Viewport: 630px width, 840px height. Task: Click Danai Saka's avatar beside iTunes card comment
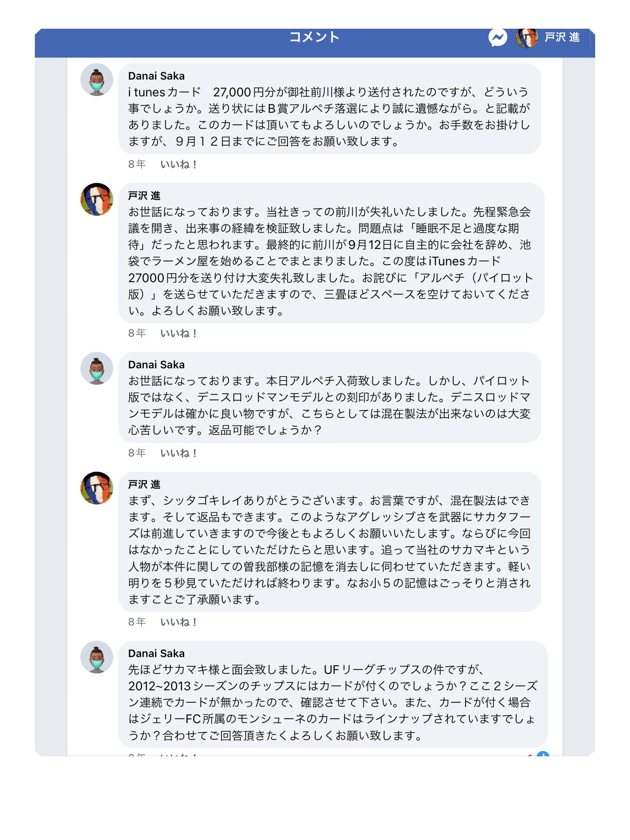(x=97, y=80)
